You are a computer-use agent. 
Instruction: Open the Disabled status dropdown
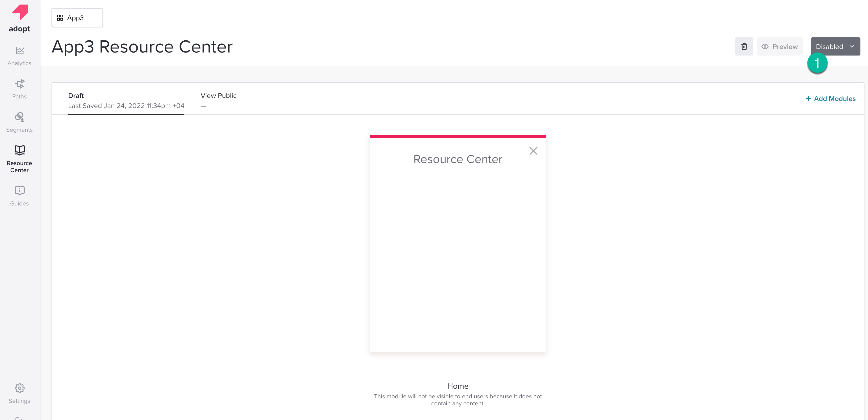pyautogui.click(x=835, y=46)
